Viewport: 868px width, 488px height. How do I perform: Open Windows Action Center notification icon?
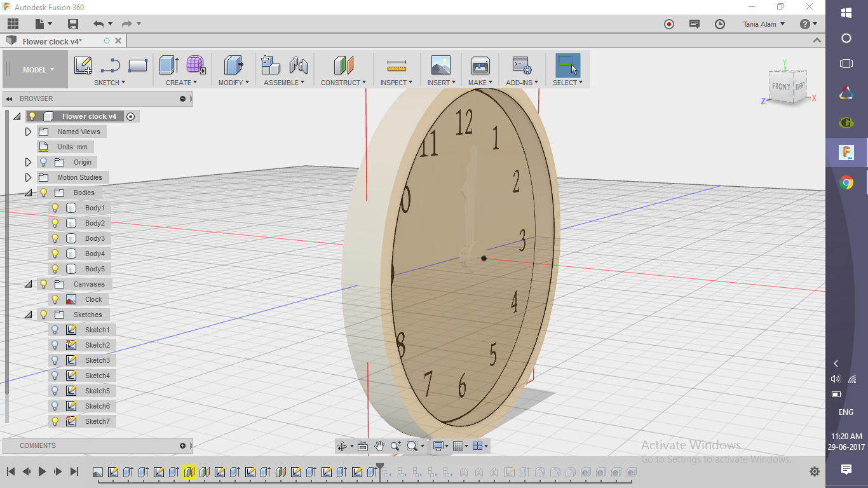pyautogui.click(x=846, y=470)
